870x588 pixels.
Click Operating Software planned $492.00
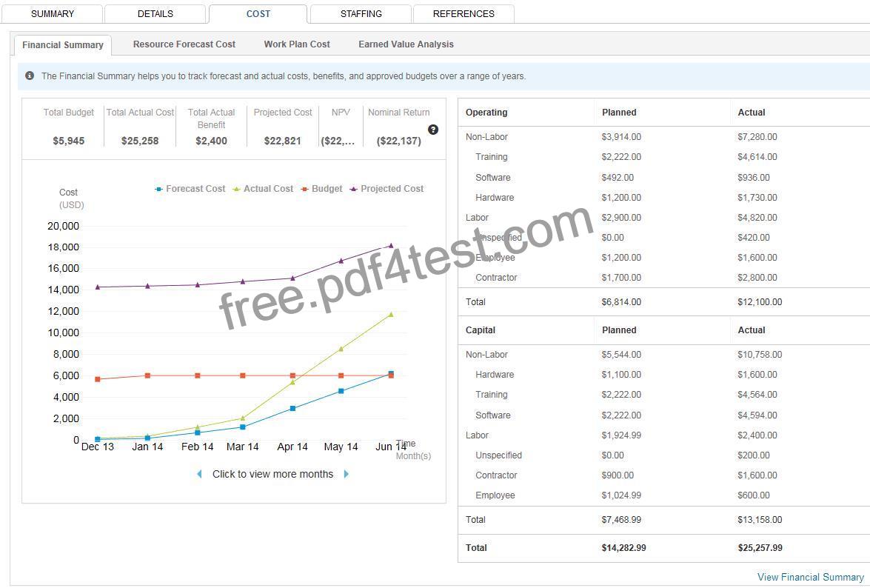pyautogui.click(x=618, y=178)
